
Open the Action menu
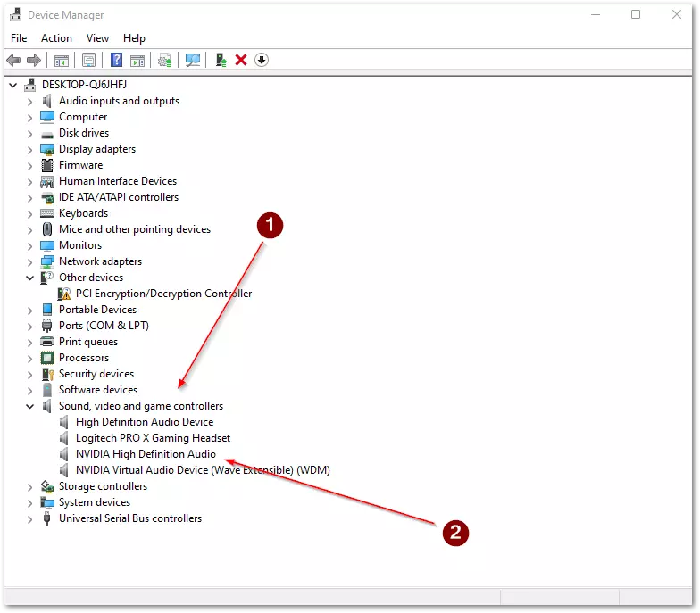coord(57,38)
